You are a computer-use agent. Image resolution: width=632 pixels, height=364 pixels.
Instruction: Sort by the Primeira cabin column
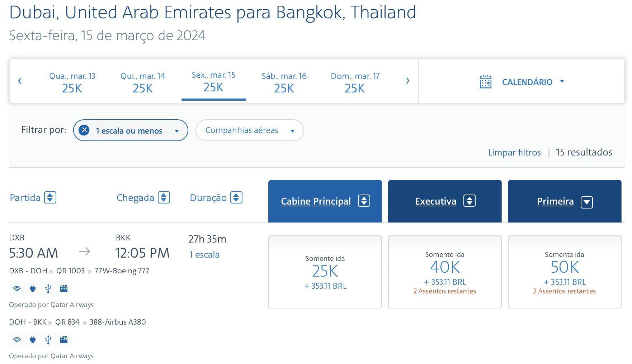click(565, 201)
